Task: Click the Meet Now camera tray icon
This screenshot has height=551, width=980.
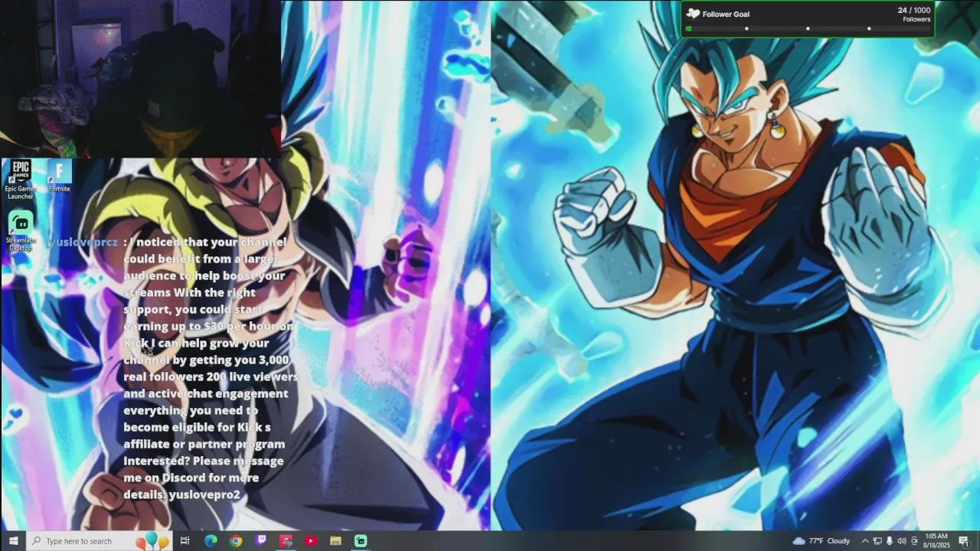Action: point(914,541)
